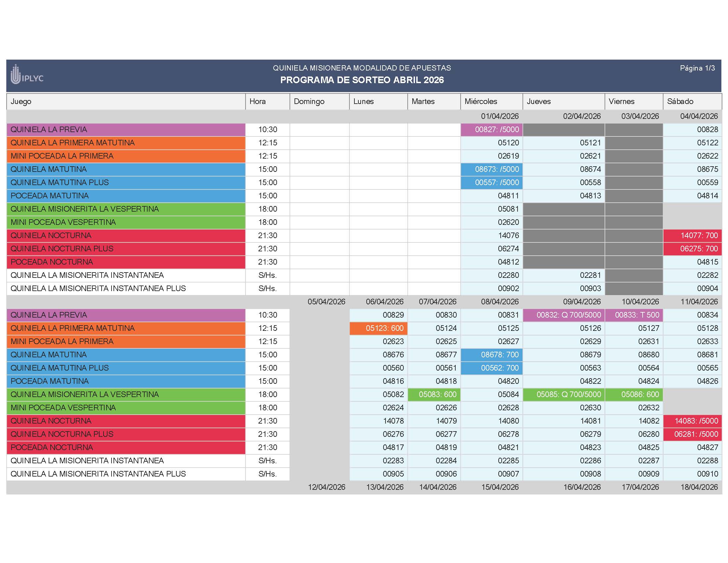Click the 18/04/2026 date at bottom

(x=699, y=487)
